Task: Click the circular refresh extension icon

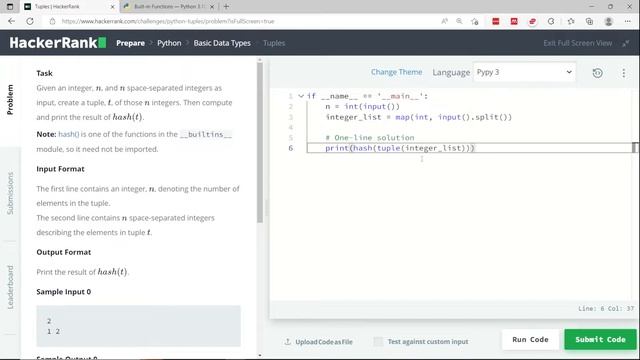Action: (551, 21)
